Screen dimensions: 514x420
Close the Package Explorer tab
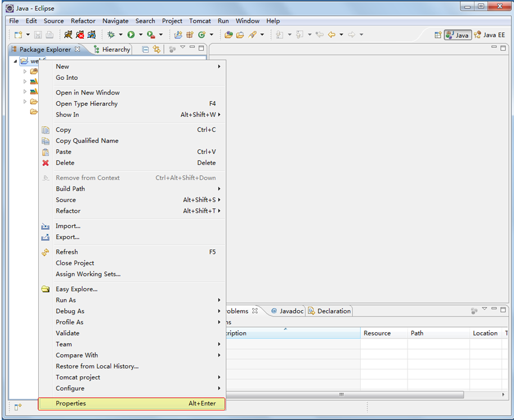77,49
